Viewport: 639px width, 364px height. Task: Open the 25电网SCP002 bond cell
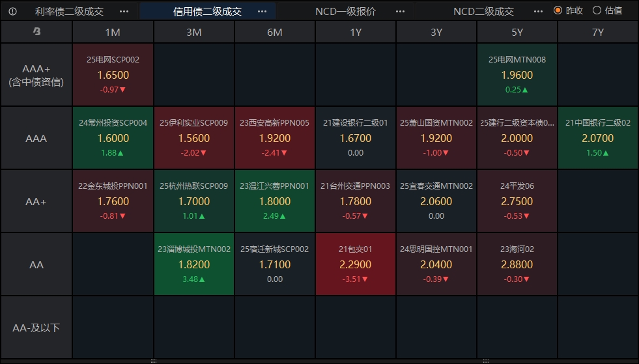click(x=113, y=75)
